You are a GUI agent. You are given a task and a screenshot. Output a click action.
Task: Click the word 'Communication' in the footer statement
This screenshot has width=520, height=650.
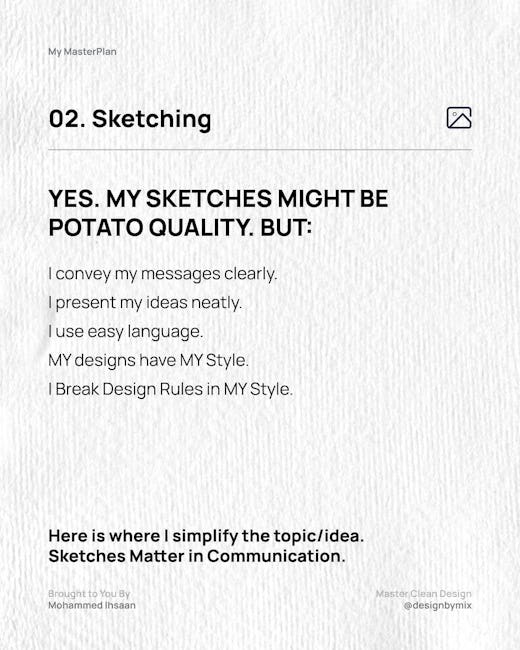point(276,556)
